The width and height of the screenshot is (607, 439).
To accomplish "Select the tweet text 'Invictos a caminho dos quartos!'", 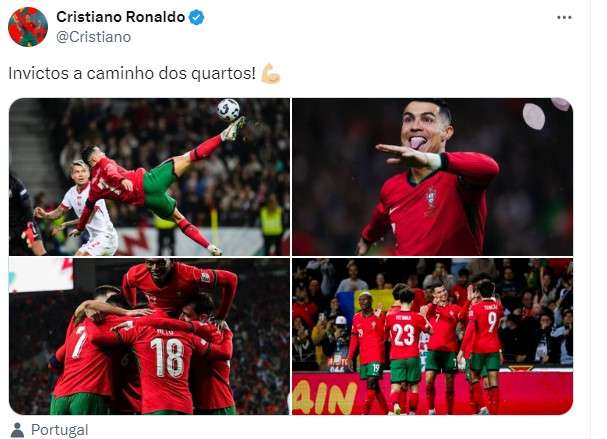I will [x=132, y=74].
